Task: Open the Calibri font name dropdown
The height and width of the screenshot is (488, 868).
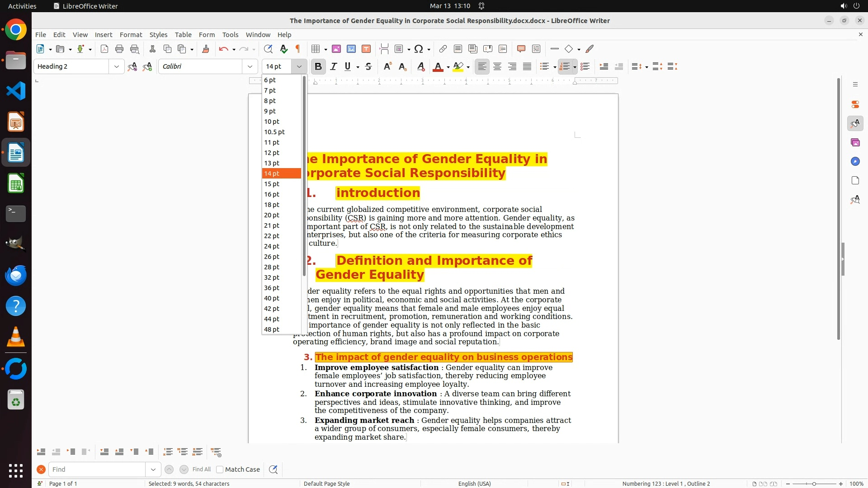Action: [250, 66]
